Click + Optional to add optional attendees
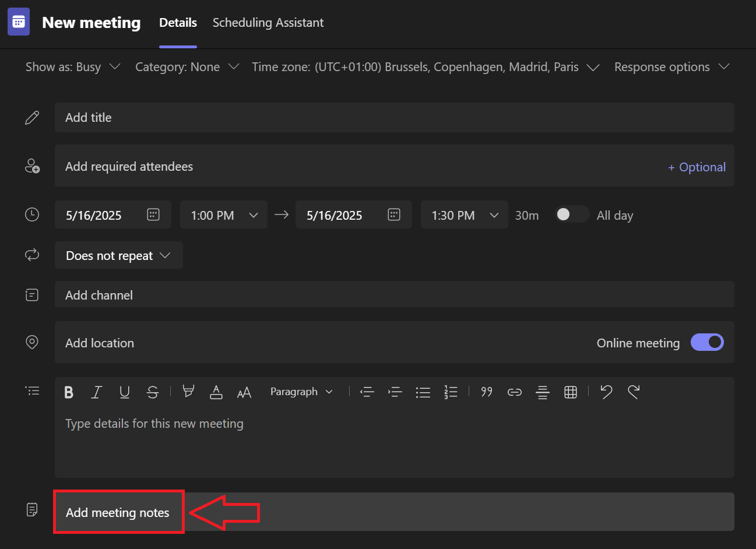The image size is (756, 549). [697, 167]
